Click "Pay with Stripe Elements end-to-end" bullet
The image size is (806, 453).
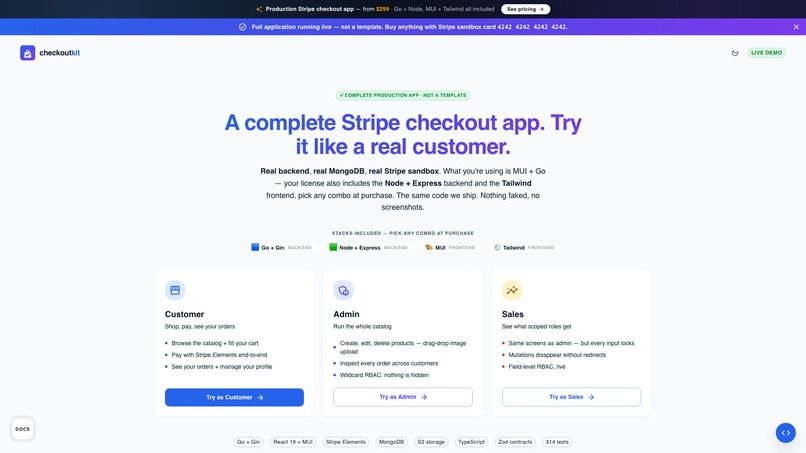pos(219,355)
